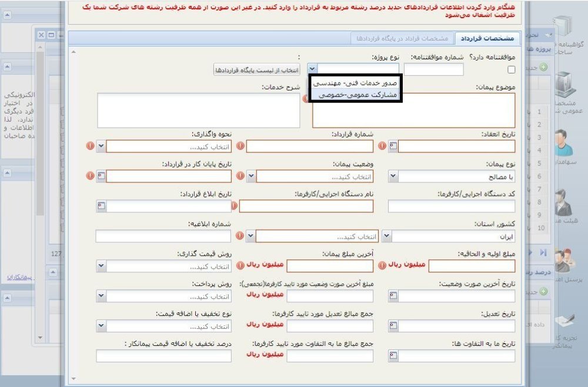Click انتخاب از لیست پایگاه قراردادها button
Viewport: 588px width, 387px height.
[257, 70]
